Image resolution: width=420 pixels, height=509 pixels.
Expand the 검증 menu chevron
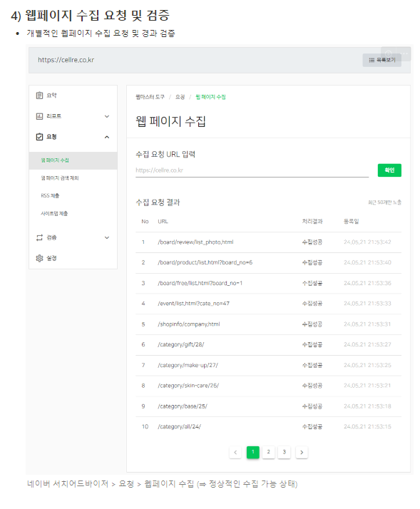[x=107, y=237]
